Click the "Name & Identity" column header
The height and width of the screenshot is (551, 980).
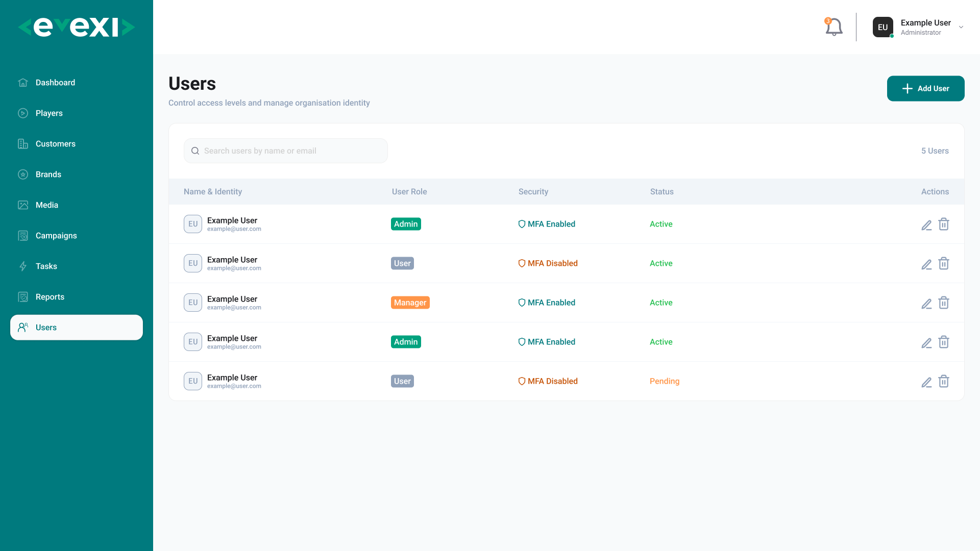(x=213, y=192)
